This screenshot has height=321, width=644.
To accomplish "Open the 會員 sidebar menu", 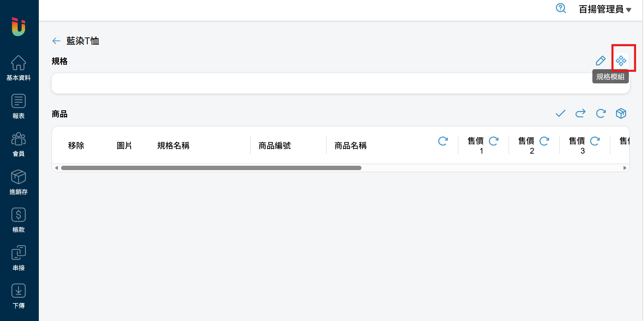I will [x=19, y=144].
